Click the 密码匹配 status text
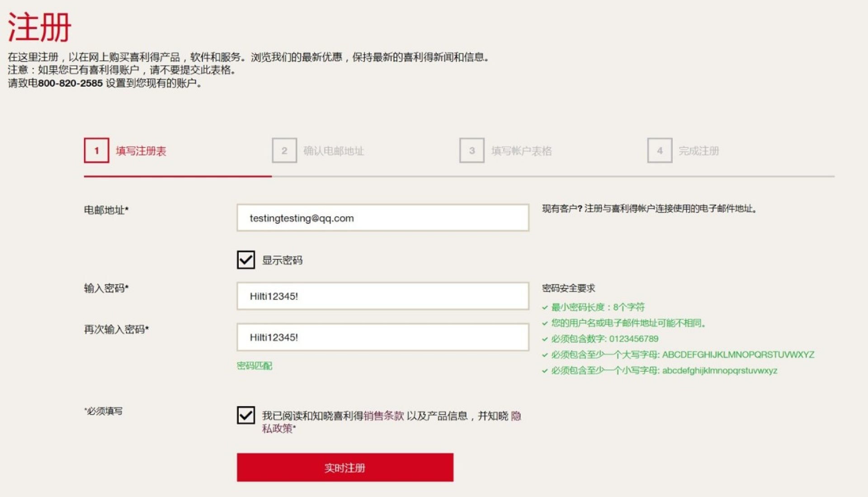Screen dimensions: 868x497 [x=254, y=365]
